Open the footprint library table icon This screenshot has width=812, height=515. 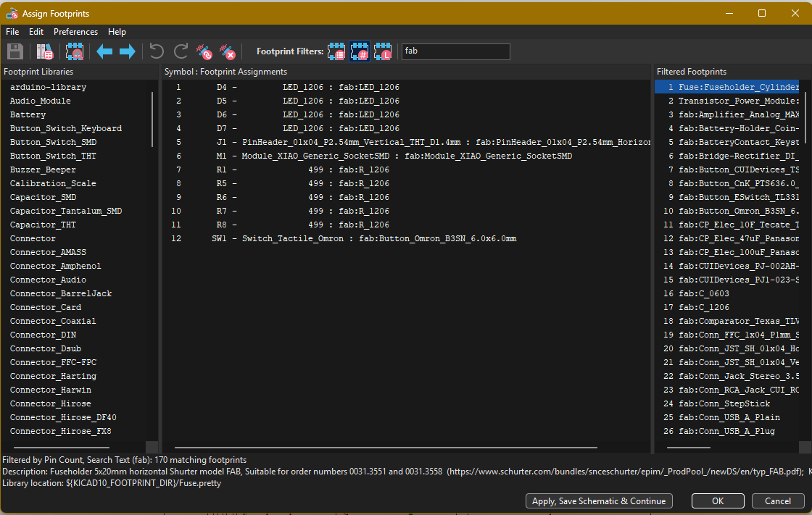pyautogui.click(x=44, y=51)
